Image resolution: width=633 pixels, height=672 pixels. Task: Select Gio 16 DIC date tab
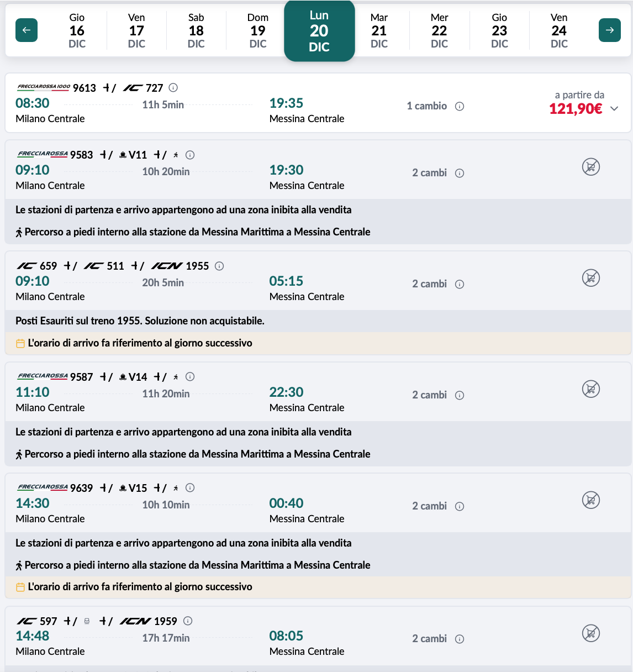click(x=77, y=30)
